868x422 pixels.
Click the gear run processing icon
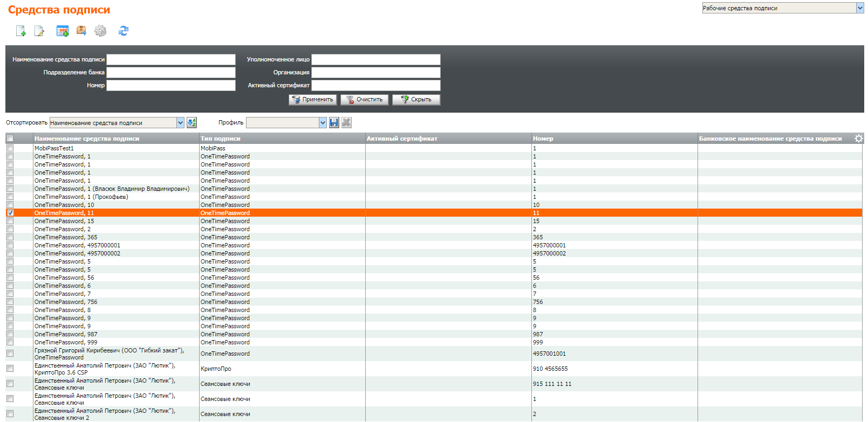tap(100, 31)
